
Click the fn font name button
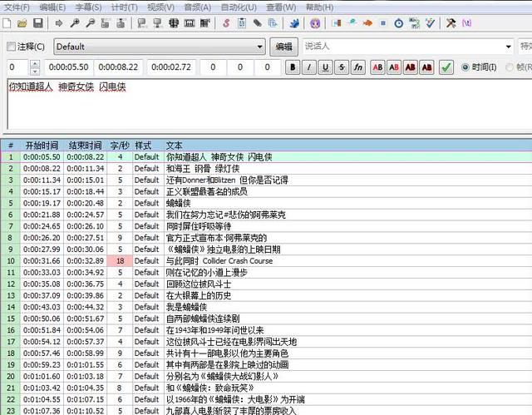[358, 67]
